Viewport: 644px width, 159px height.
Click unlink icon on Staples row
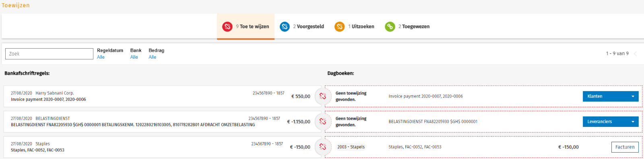(323, 147)
